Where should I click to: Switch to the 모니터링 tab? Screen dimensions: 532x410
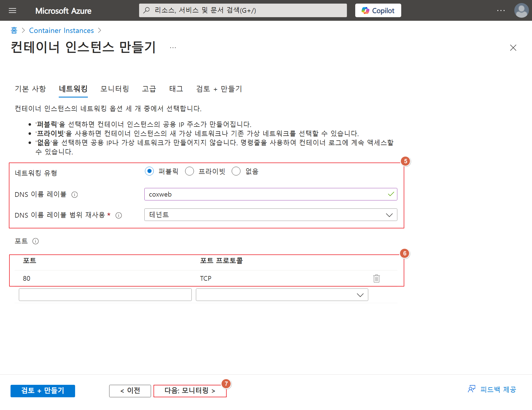(115, 89)
